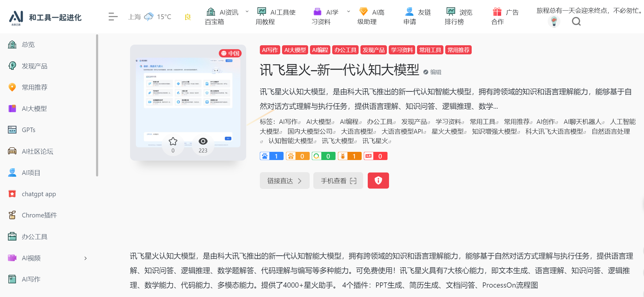Click the red 头条 weight badge
Image resolution: width=644 pixels, height=297 pixels.
376,156
